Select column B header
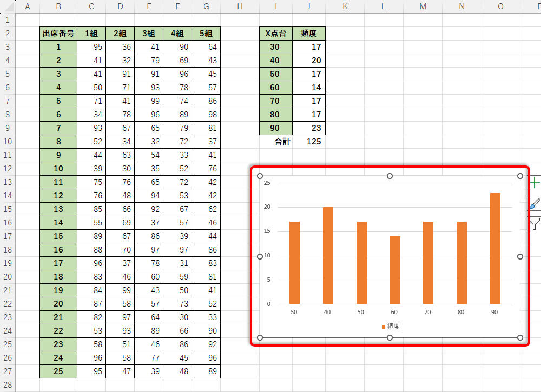541x392 pixels. coord(58,6)
